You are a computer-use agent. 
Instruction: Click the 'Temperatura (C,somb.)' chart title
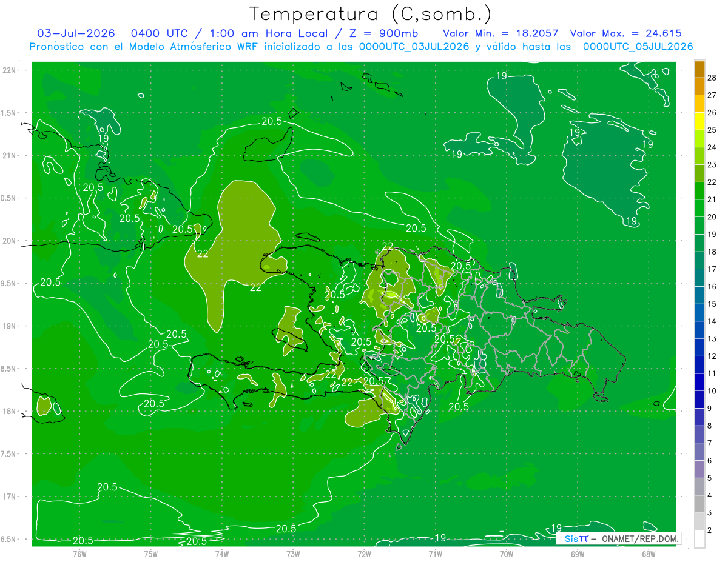coord(371,14)
